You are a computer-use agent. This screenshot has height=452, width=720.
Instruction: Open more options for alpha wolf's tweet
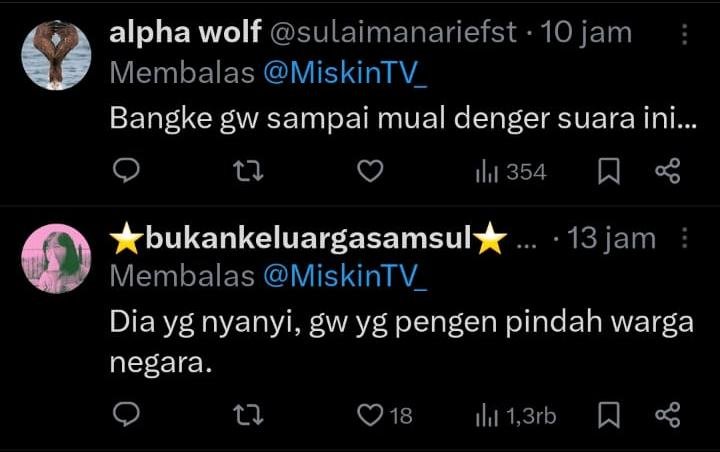685,34
